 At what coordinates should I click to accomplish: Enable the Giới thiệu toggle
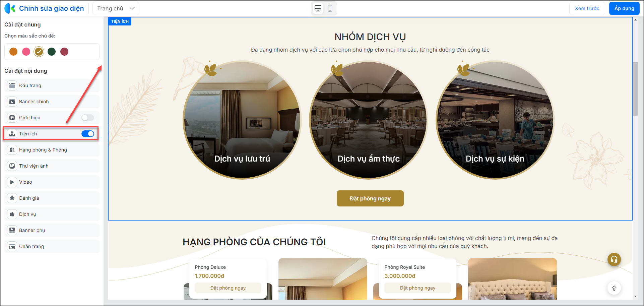coord(88,118)
